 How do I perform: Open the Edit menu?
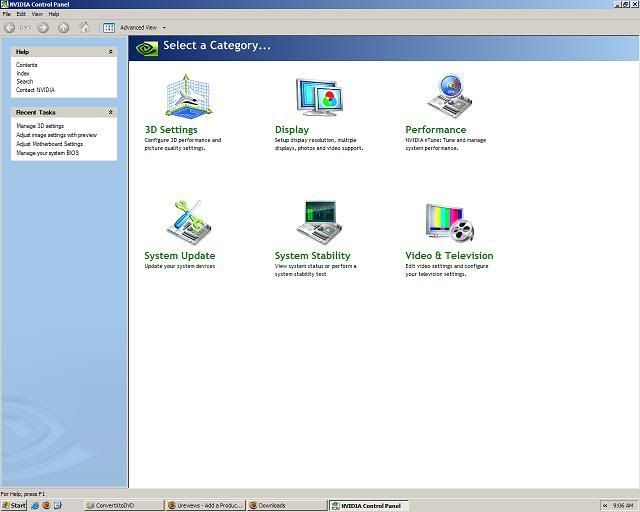pyautogui.click(x=21, y=14)
